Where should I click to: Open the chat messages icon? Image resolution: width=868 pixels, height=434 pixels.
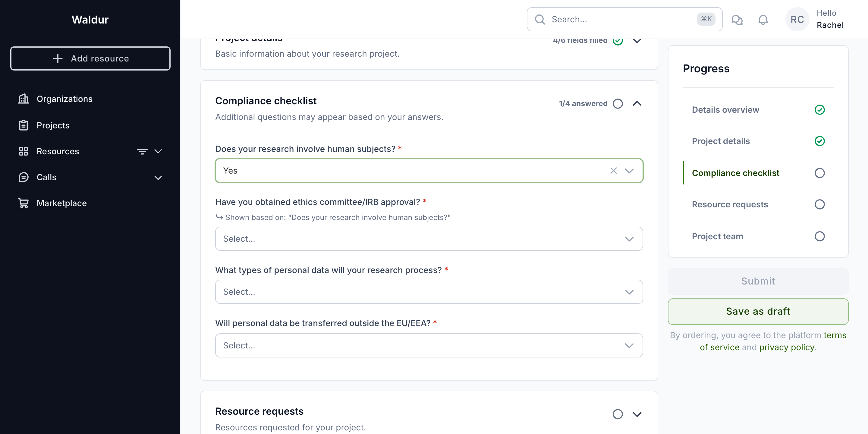pyautogui.click(x=737, y=20)
